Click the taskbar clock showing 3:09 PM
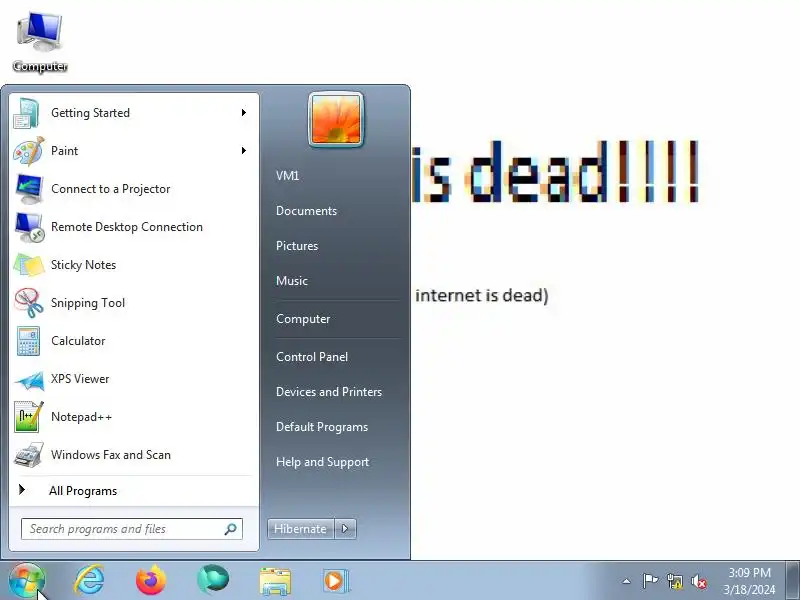The image size is (800, 600). (749, 581)
